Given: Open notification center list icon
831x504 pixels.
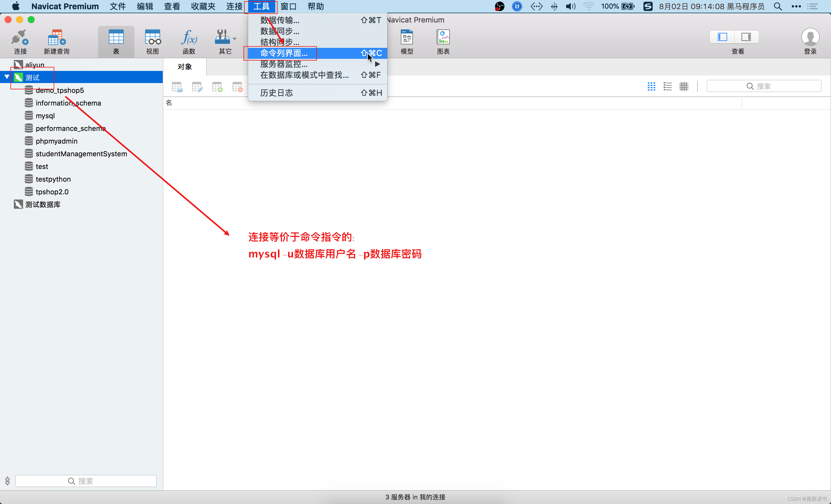Looking at the screenshot, I should pos(813,6).
